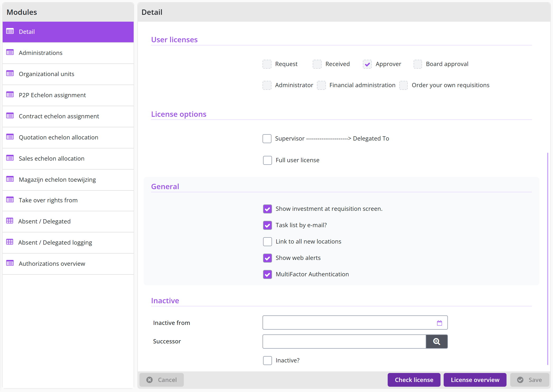Toggle the Task list by e-mail checkbox
Image resolution: width=553 pixels, height=392 pixels.
pyautogui.click(x=268, y=225)
